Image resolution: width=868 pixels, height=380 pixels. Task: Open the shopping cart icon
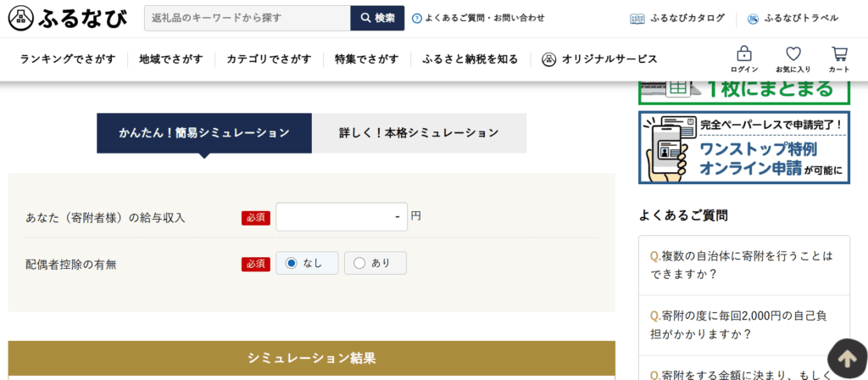pyautogui.click(x=839, y=53)
